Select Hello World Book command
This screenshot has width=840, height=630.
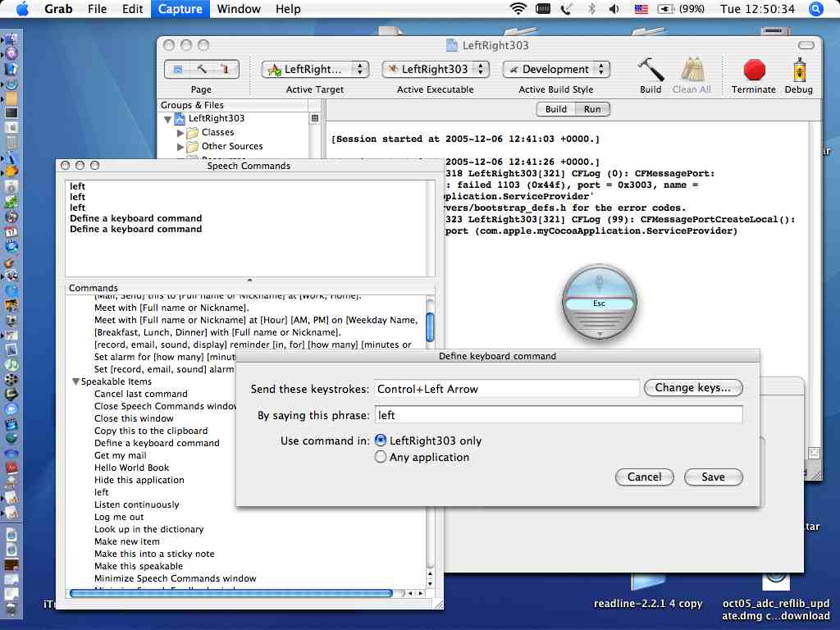coord(131,468)
